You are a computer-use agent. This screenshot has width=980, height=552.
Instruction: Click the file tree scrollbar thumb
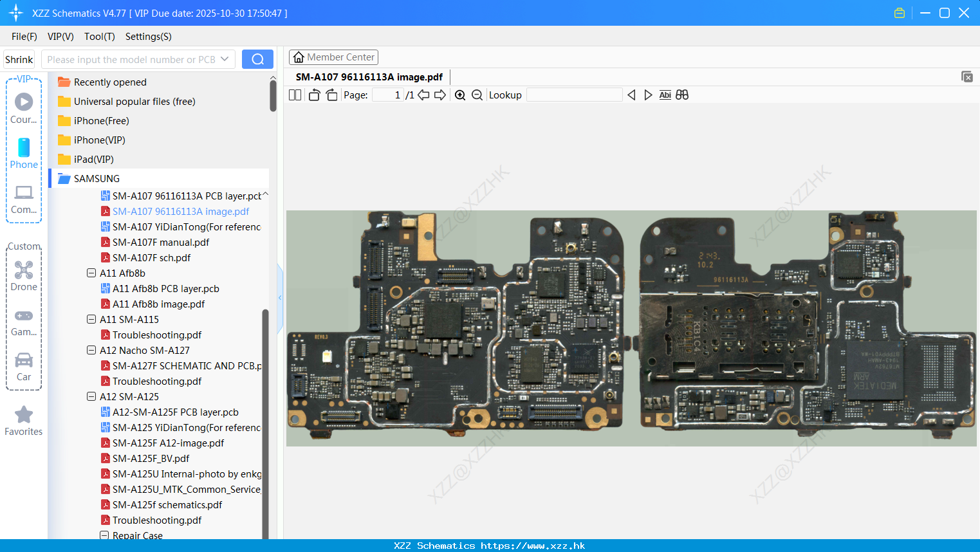tap(265, 425)
